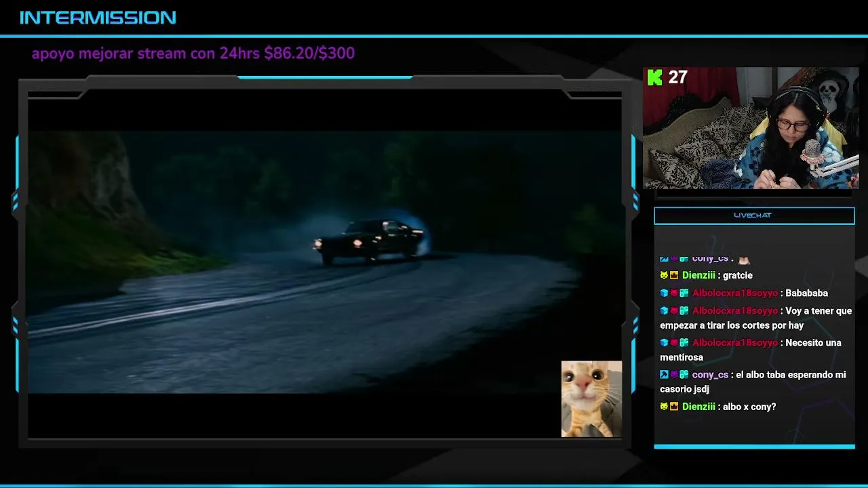Click the donation goal text '$86.20/$300'

309,53
